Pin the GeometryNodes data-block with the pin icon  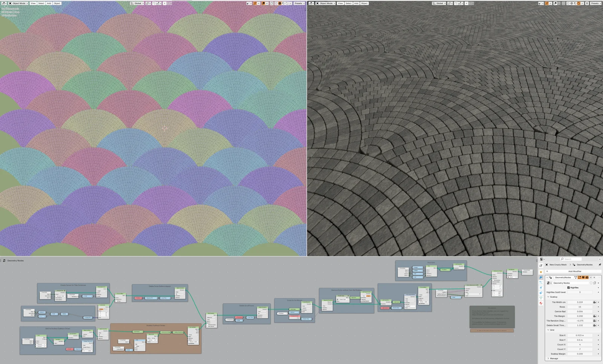(x=600, y=265)
